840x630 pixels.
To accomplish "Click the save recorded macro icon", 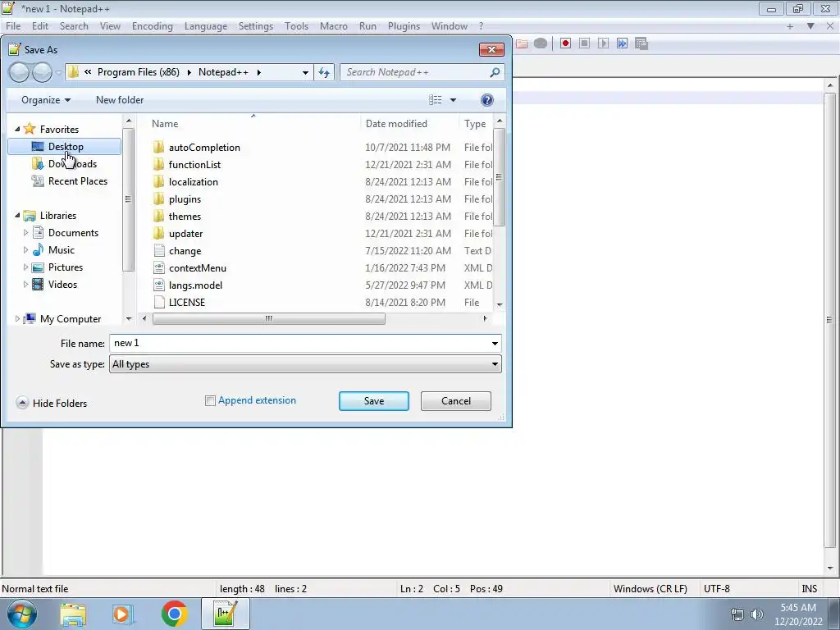I will point(641,43).
